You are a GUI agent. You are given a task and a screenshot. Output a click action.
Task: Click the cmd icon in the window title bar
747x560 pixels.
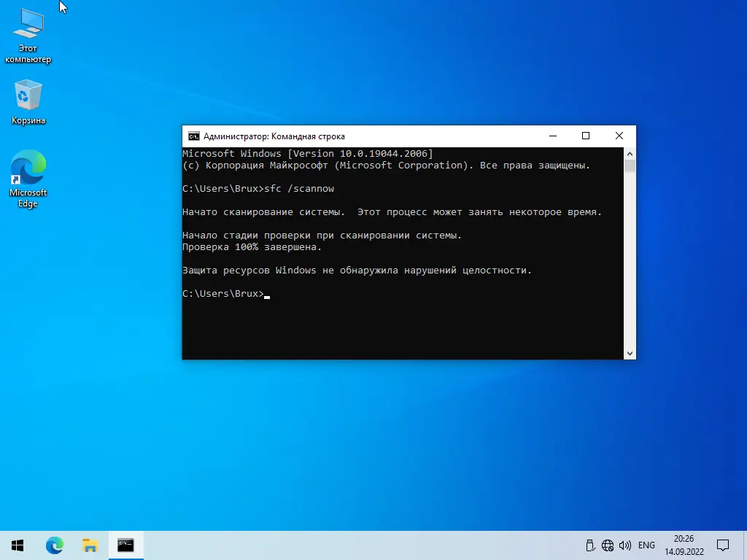(193, 136)
